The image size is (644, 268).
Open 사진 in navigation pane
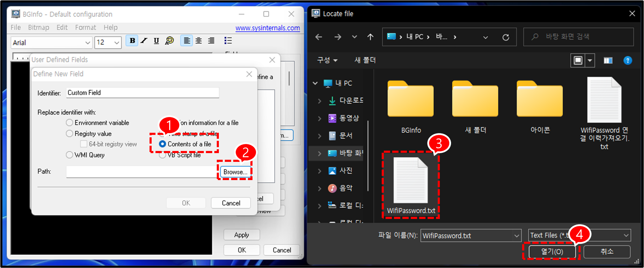340,171
